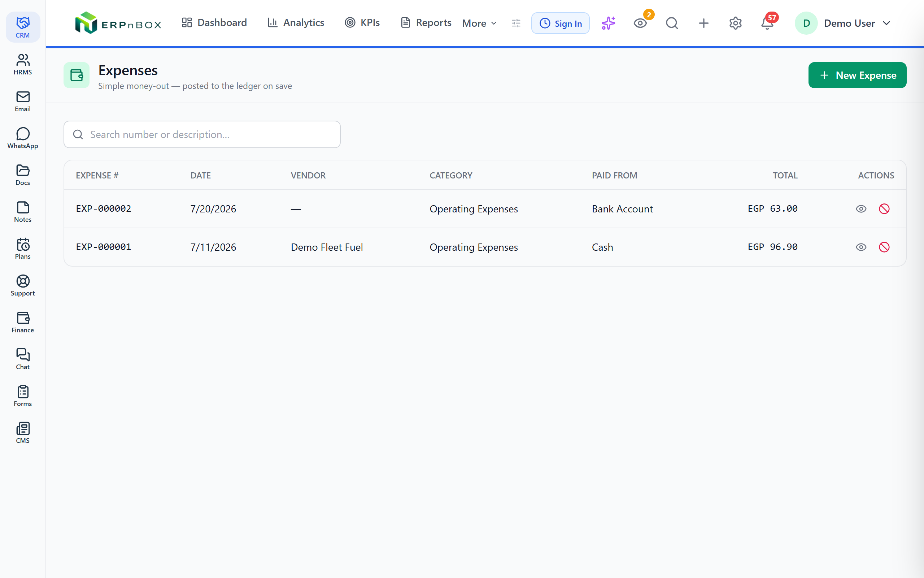Click Operating Expenses in EXP-000002 row
This screenshot has height=578, width=924.
[474, 209]
